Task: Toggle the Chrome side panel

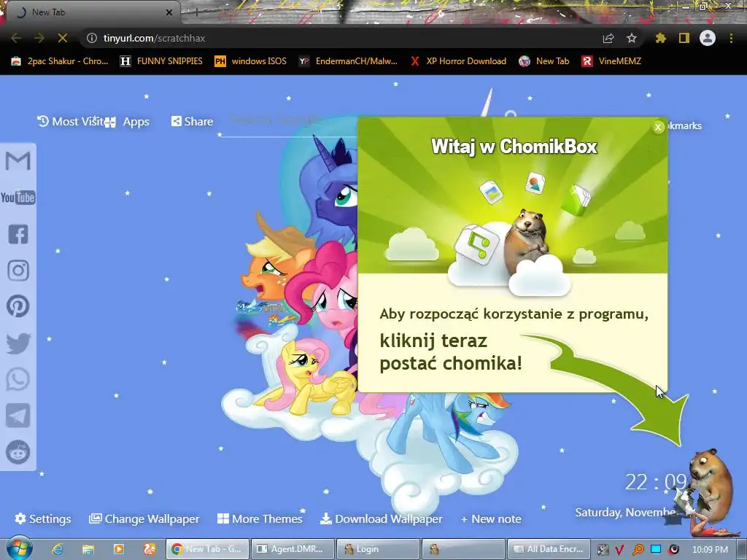Action: point(684,38)
